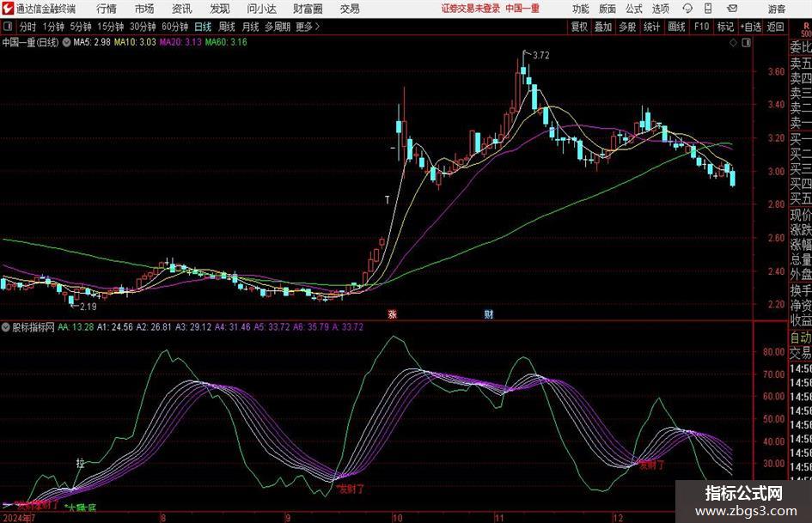Click the 返回 back button
This screenshot has height=523, width=812.
[775, 27]
